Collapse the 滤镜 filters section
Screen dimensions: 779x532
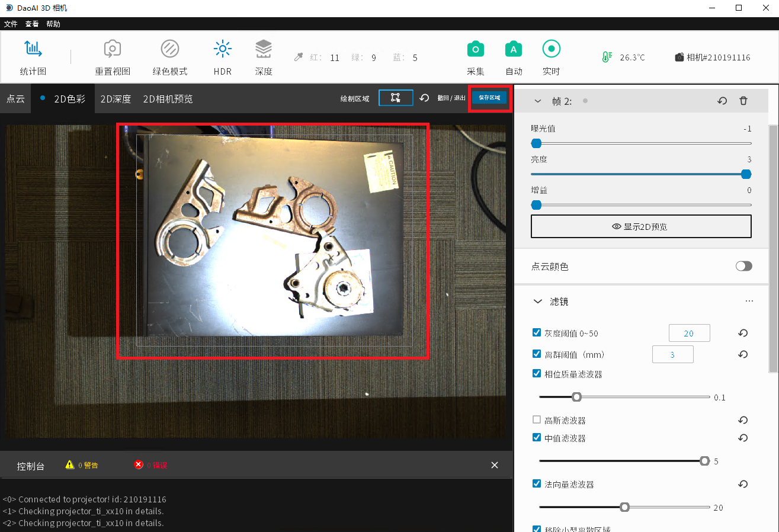538,302
